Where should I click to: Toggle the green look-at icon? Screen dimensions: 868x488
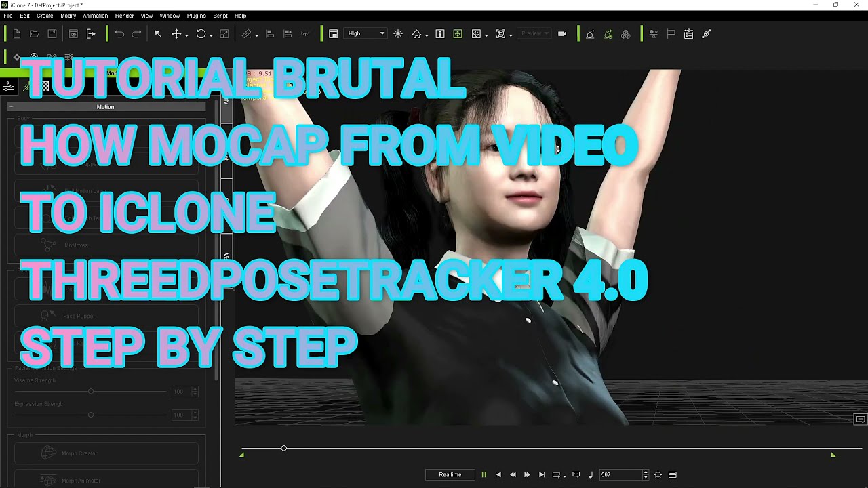[608, 34]
